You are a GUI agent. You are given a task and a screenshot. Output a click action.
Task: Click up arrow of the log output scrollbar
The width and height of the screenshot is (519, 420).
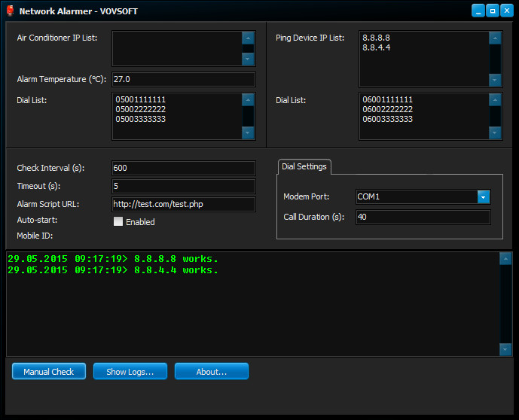pos(505,259)
